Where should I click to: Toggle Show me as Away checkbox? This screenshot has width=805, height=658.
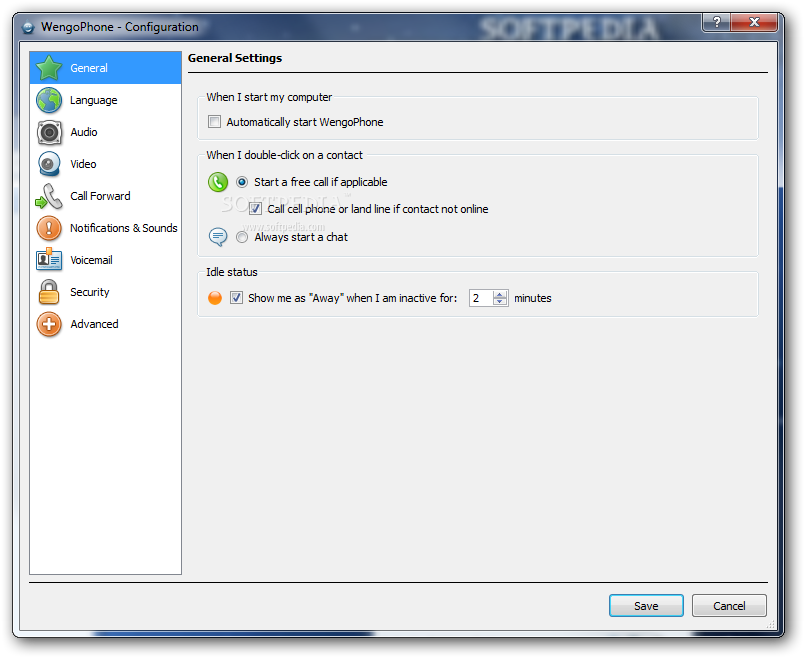coord(236,298)
